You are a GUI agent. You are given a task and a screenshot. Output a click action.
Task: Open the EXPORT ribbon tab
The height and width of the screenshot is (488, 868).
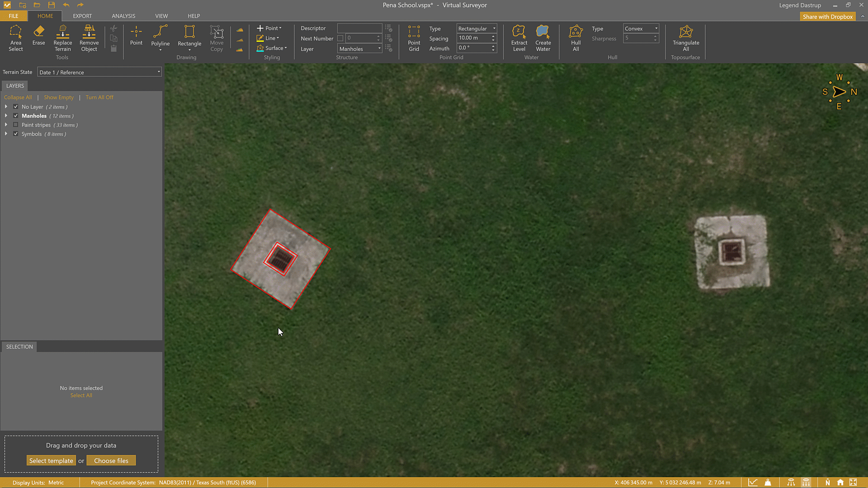point(82,16)
